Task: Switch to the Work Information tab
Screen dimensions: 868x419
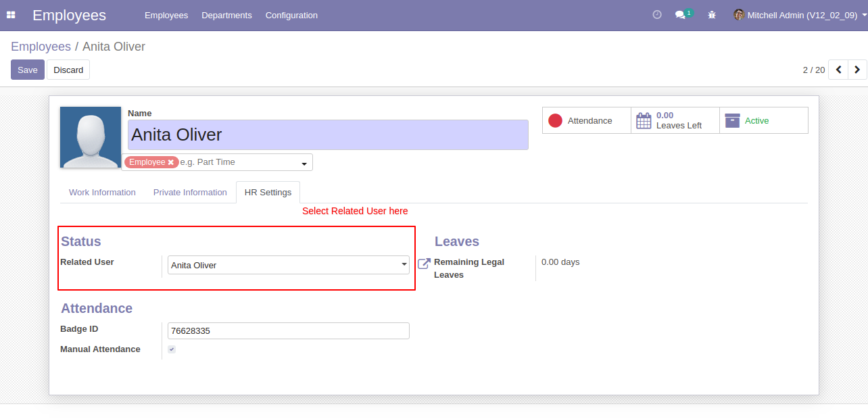Action: [102, 193]
